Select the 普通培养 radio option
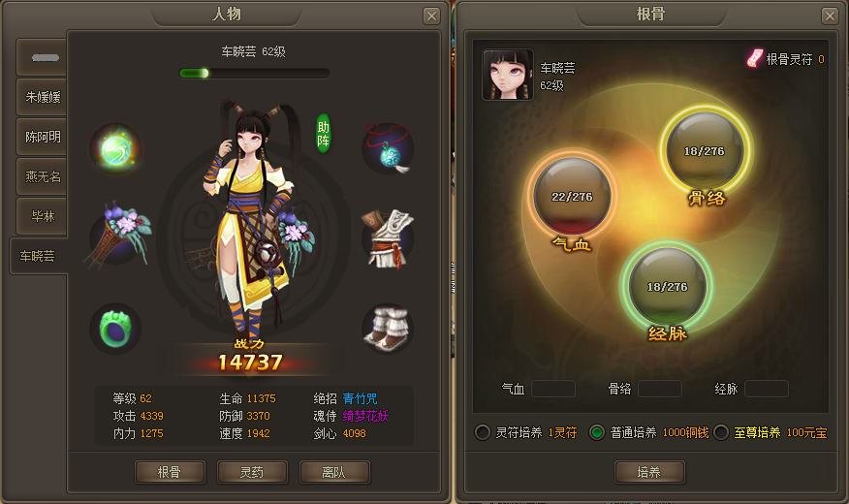 (x=597, y=432)
